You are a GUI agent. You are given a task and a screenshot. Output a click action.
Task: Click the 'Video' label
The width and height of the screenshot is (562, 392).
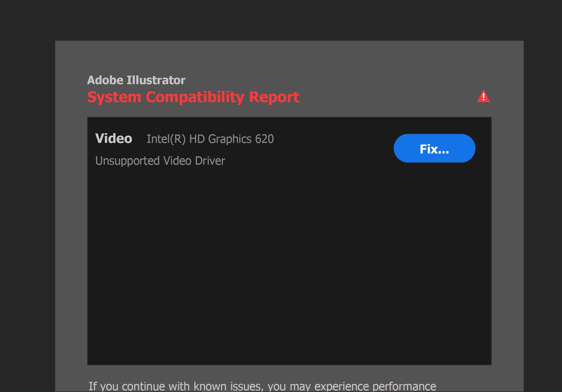tap(114, 139)
